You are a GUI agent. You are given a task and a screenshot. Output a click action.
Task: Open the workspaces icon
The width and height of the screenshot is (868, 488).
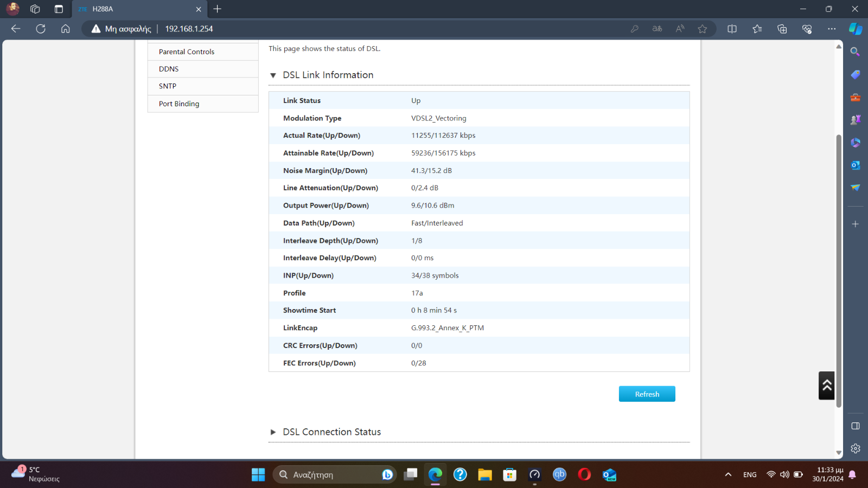[x=35, y=9]
